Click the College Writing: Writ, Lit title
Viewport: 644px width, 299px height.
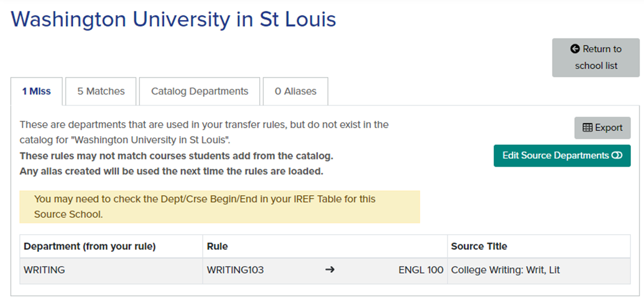(x=505, y=270)
